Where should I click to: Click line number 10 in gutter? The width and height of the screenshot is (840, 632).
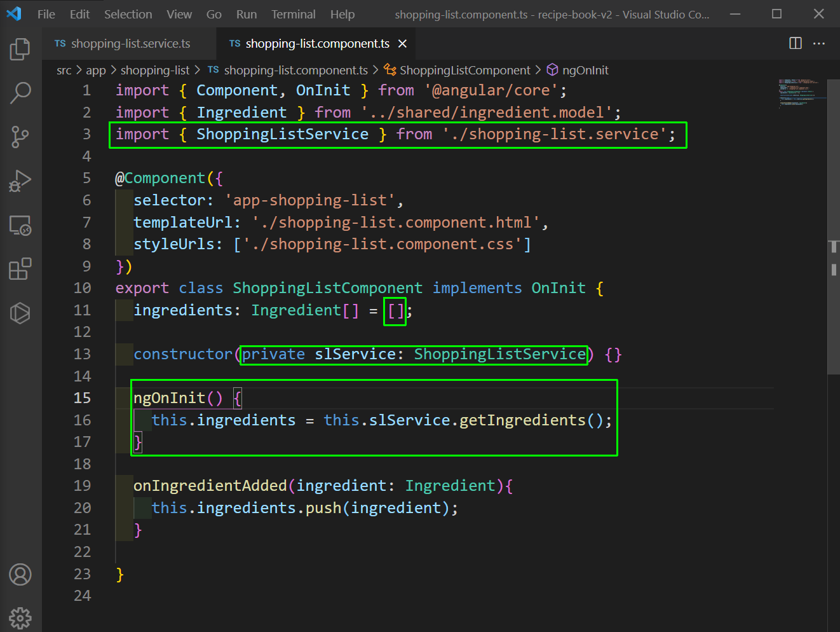click(83, 288)
